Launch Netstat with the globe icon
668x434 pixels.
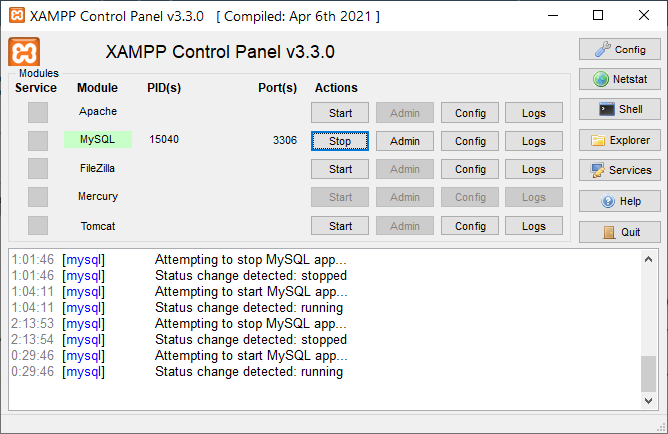619,79
